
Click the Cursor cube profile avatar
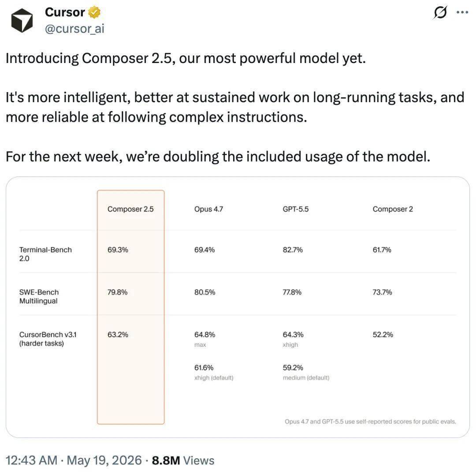point(22,20)
